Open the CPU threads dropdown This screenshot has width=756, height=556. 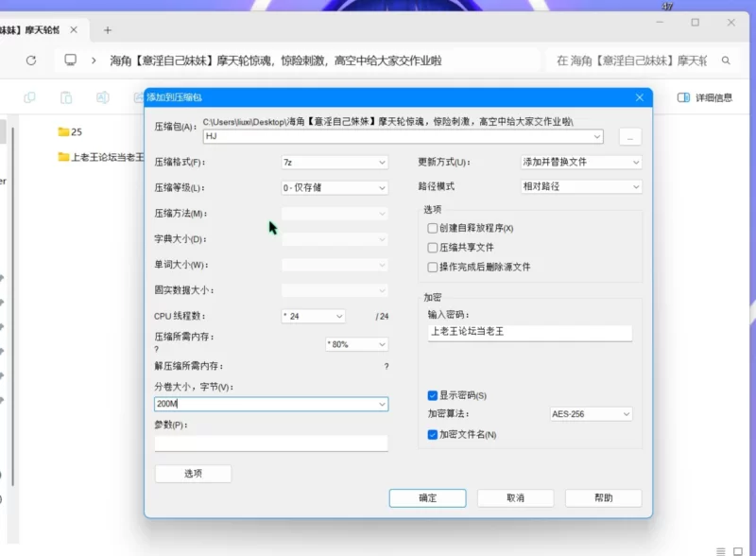click(314, 316)
